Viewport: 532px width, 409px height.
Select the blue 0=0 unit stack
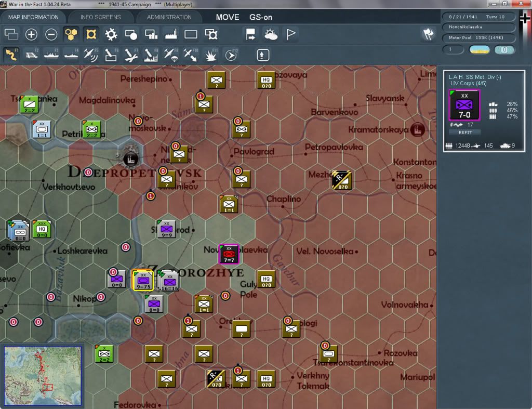coord(19,230)
